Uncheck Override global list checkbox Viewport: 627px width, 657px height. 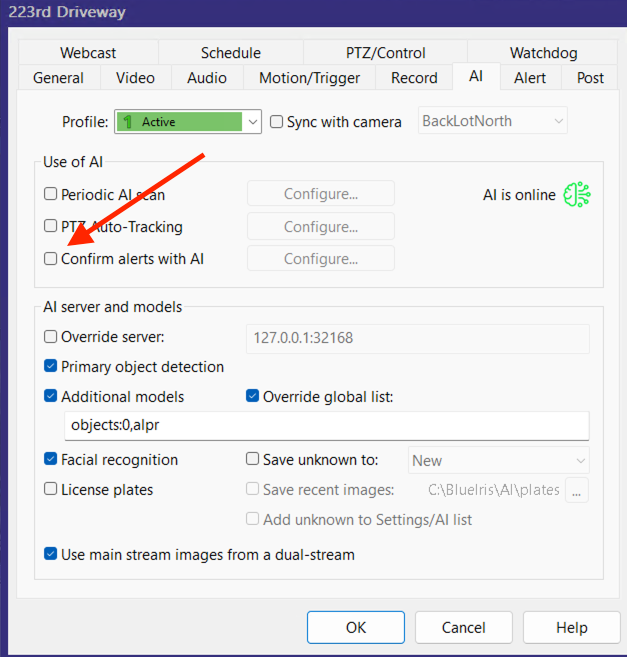click(253, 397)
